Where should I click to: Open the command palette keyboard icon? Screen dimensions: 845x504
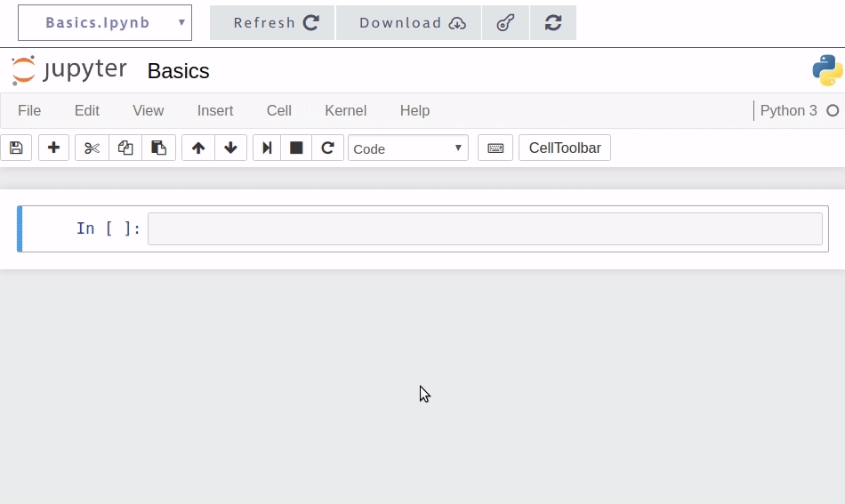[495, 148]
